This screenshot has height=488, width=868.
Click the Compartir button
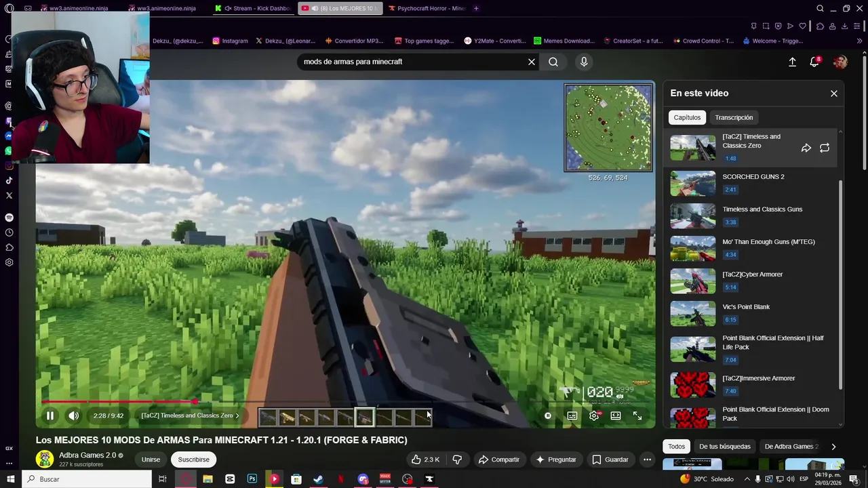click(x=499, y=460)
